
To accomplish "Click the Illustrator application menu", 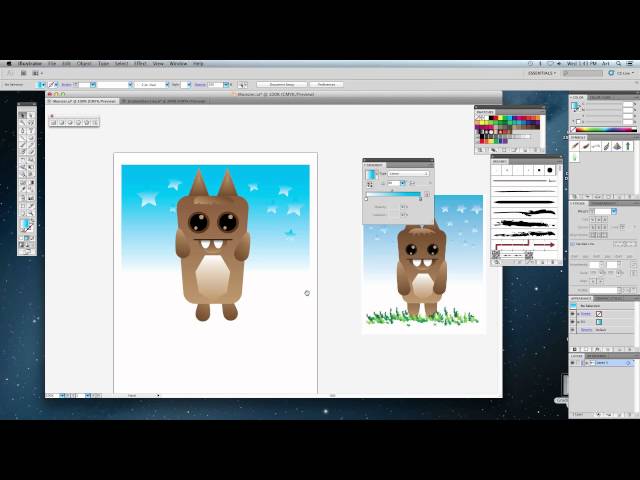I will (x=30, y=64).
